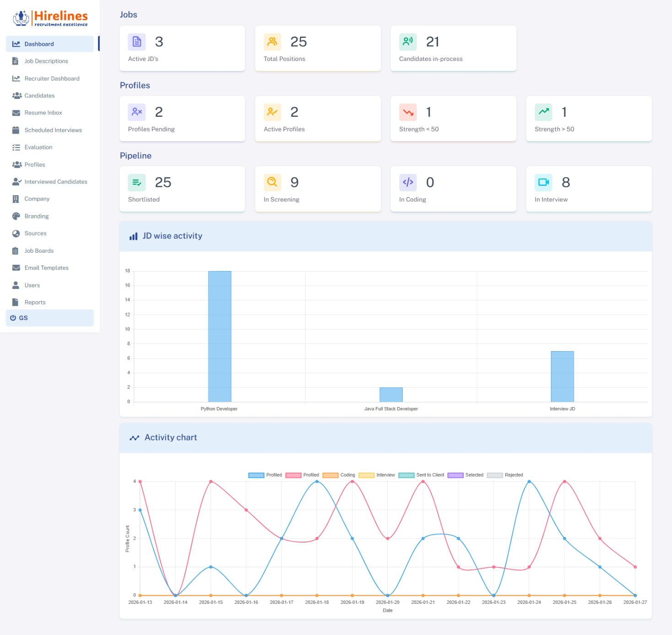The width and height of the screenshot is (672, 635).
Task: Click the Rejected legend color swatch
Action: coord(496,475)
